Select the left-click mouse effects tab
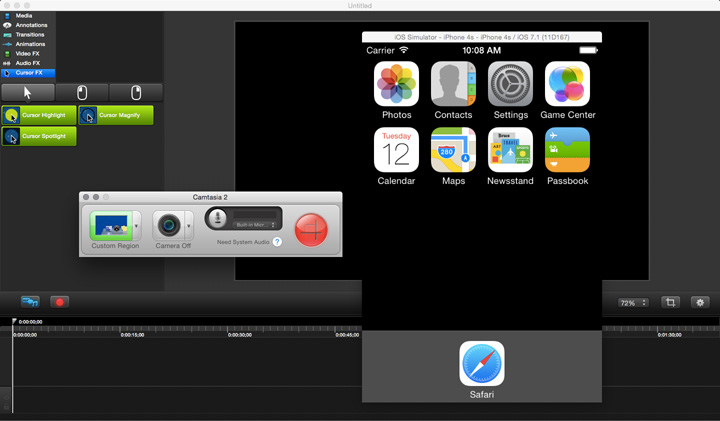Viewport: 720px width, 421px height. [82, 93]
